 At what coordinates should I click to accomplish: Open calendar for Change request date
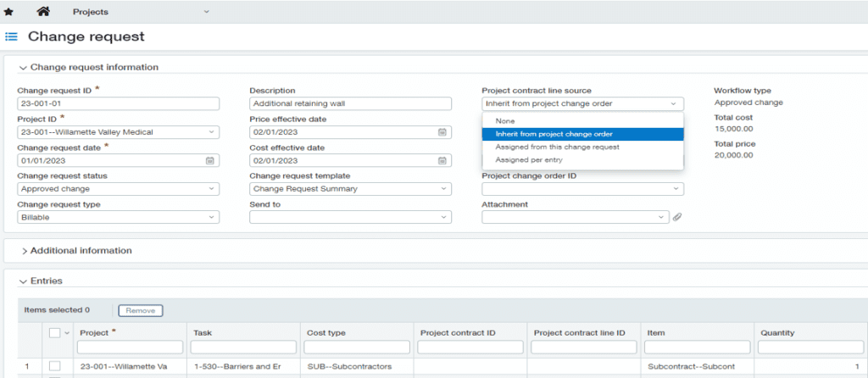click(x=210, y=160)
